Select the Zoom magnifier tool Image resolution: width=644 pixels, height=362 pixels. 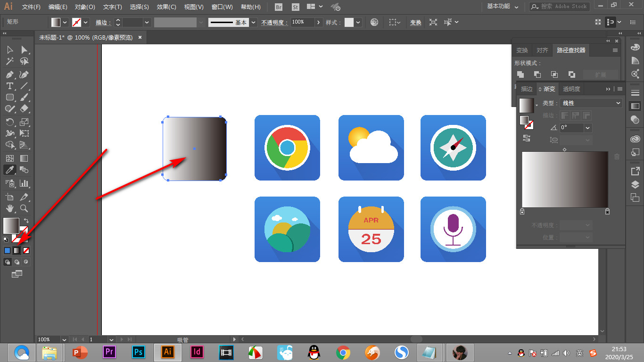coord(25,208)
